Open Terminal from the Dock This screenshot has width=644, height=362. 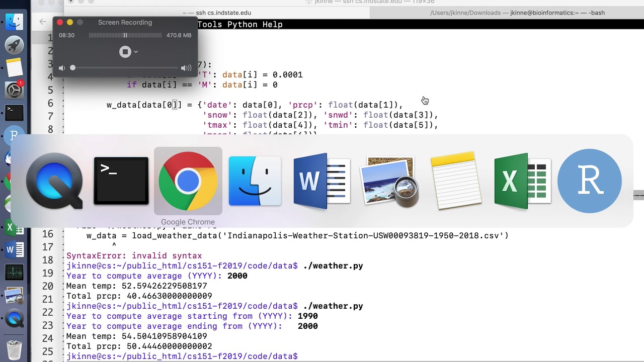click(x=14, y=113)
